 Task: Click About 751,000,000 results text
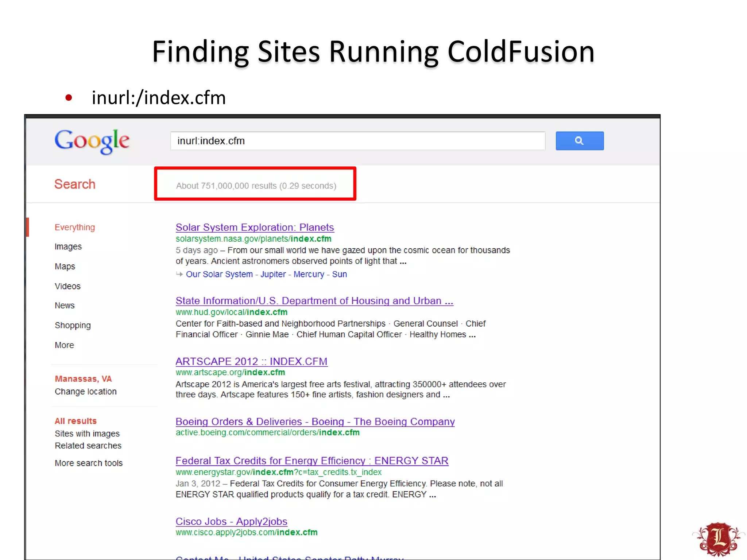pyautogui.click(x=256, y=186)
